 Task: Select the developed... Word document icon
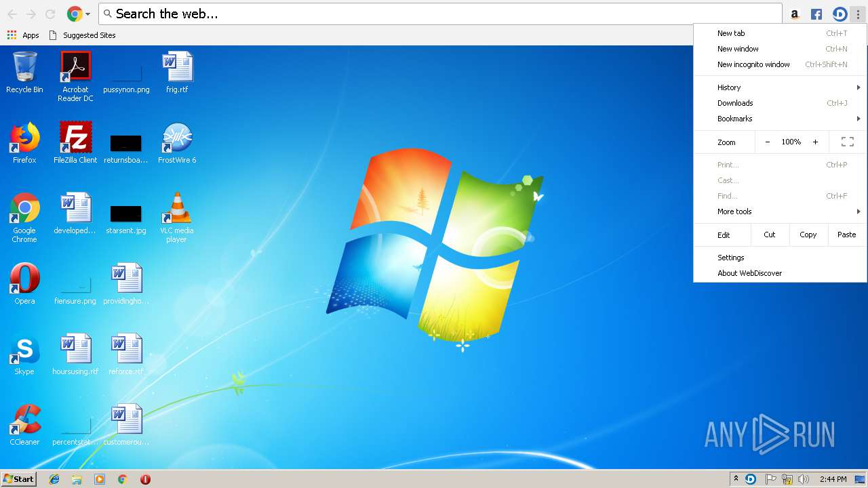click(x=75, y=213)
